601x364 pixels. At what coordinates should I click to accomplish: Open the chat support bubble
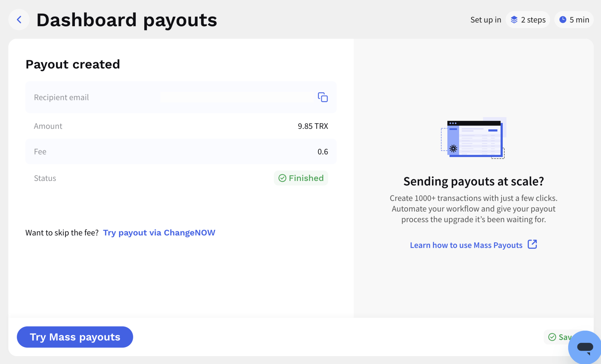tap(585, 347)
